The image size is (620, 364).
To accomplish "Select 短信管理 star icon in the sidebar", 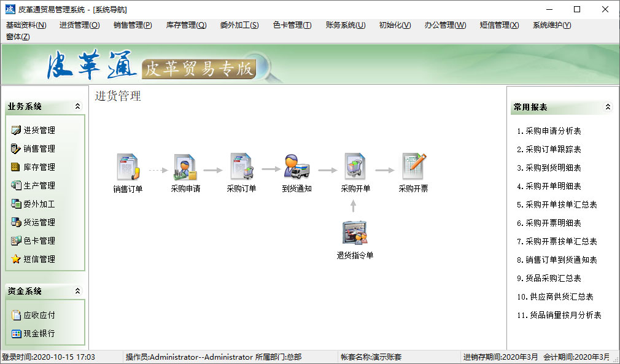I will pyautogui.click(x=16, y=259).
